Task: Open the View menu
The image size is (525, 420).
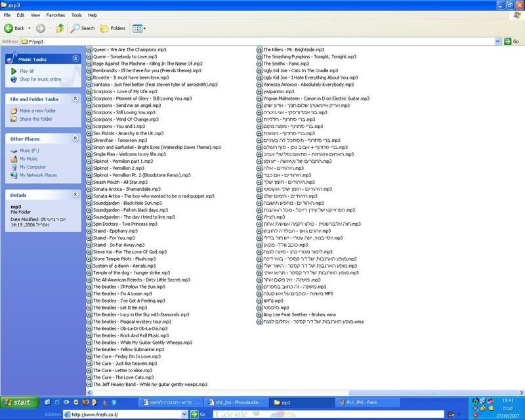Action: [35, 15]
